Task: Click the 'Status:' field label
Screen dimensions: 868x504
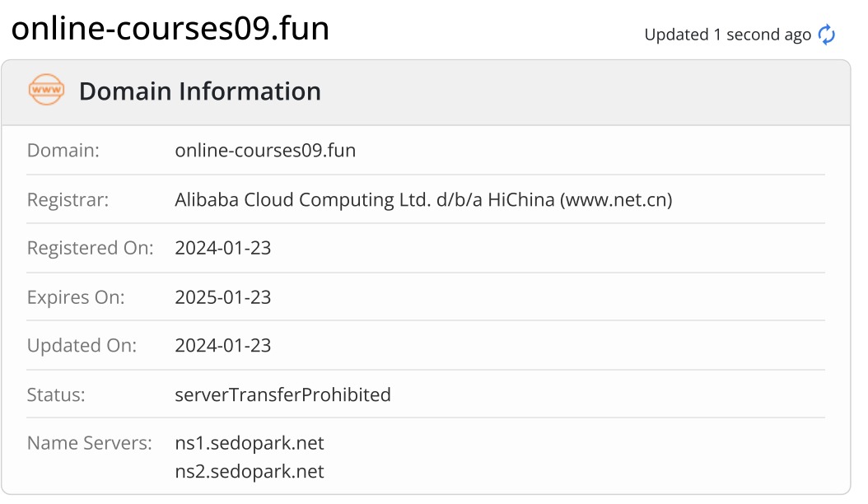Action: pyautogui.click(x=56, y=395)
